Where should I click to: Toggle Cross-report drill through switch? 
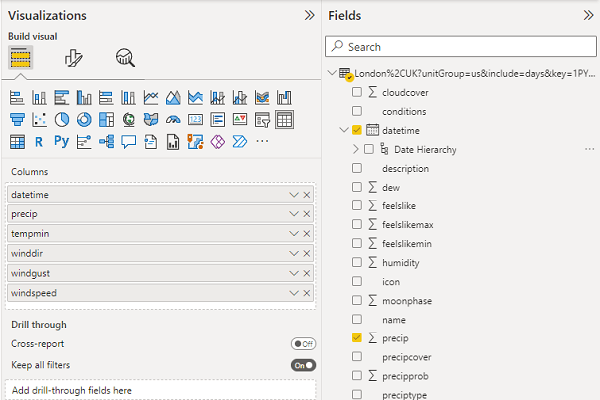303,343
